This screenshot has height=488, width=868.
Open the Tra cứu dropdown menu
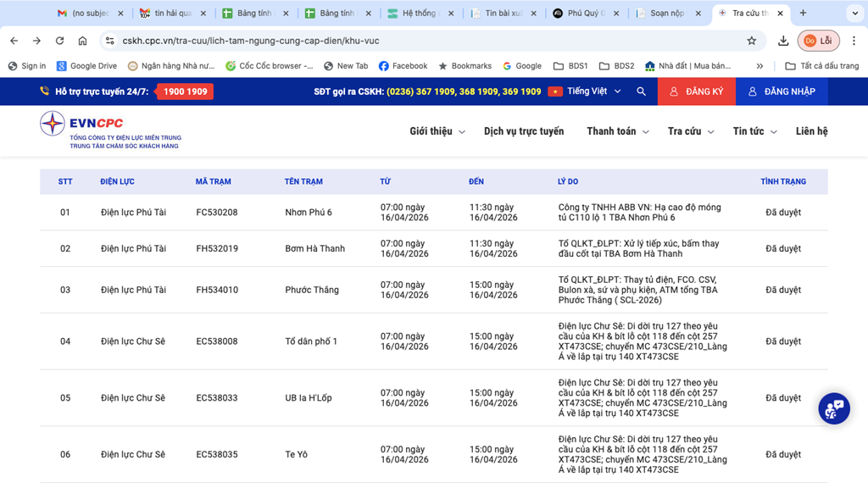(x=690, y=131)
